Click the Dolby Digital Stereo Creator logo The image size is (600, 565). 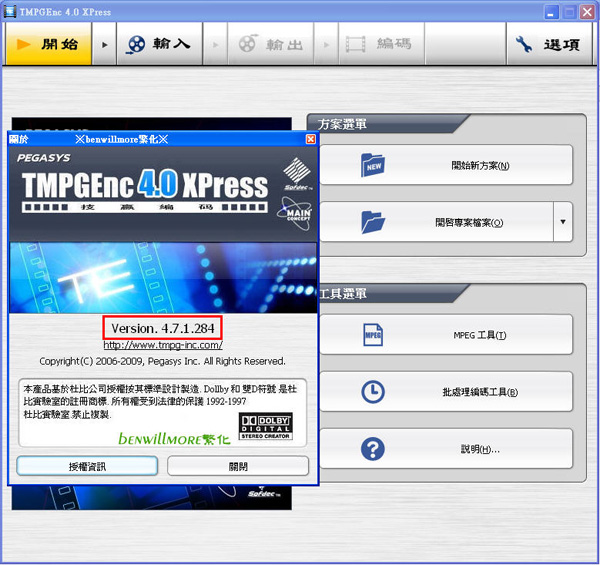click(266, 426)
